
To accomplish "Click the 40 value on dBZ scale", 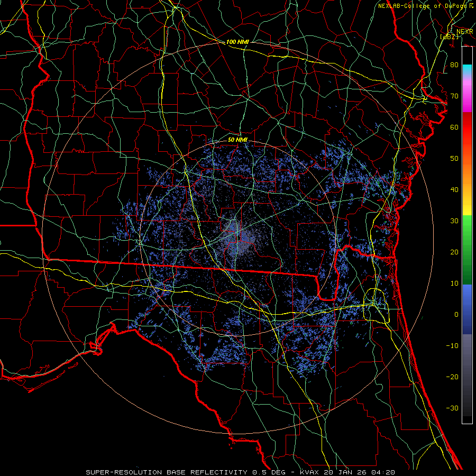I will tap(454, 190).
